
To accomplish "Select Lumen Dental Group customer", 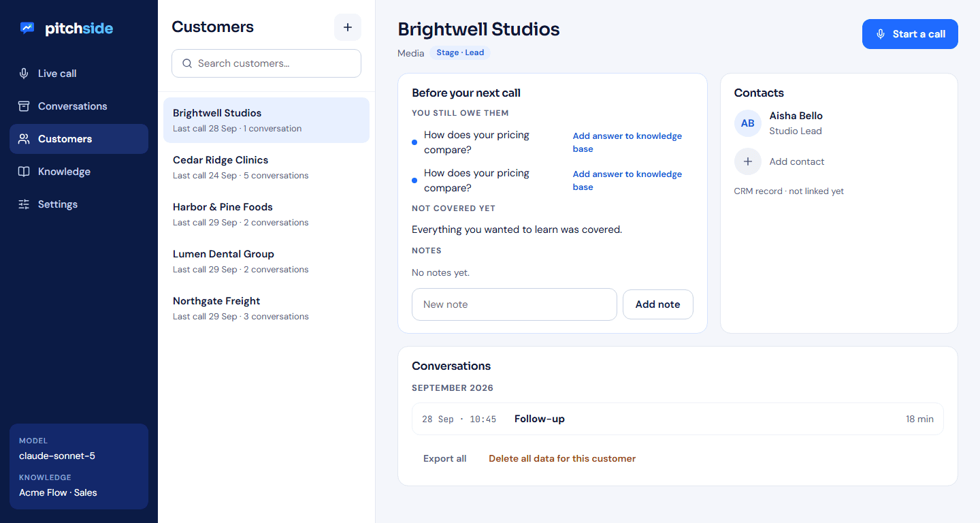I will point(266,261).
